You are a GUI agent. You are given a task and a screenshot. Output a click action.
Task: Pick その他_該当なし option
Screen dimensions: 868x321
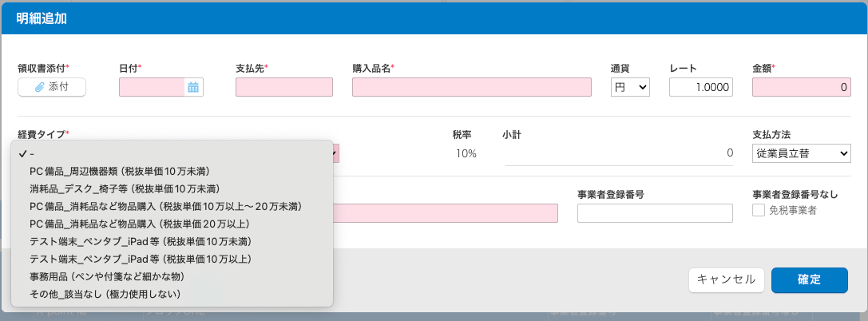click(105, 294)
